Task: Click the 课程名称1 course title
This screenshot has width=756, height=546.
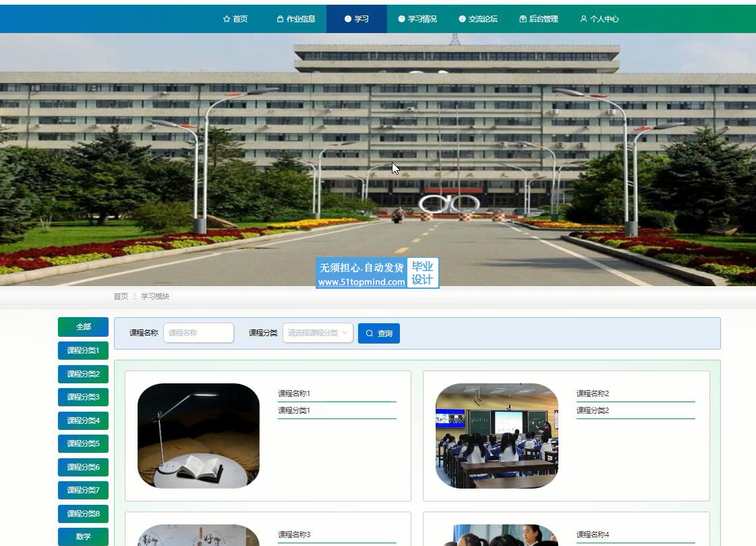Action: pyautogui.click(x=294, y=393)
